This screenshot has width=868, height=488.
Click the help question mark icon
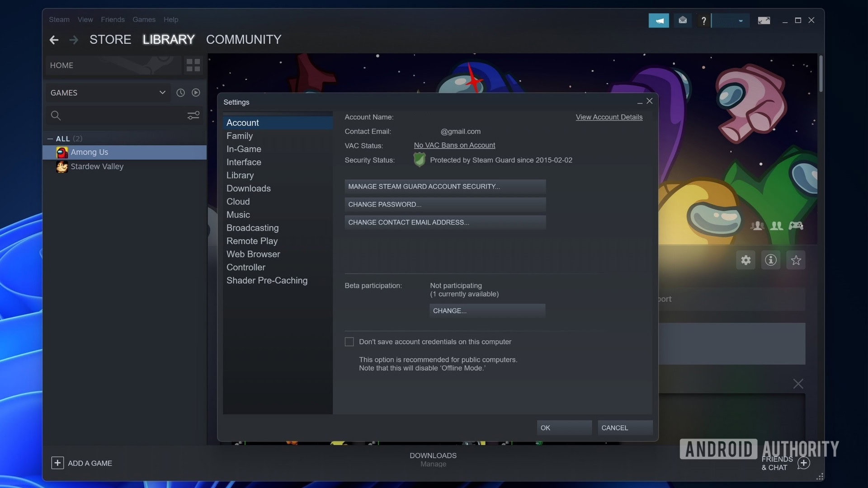click(702, 20)
